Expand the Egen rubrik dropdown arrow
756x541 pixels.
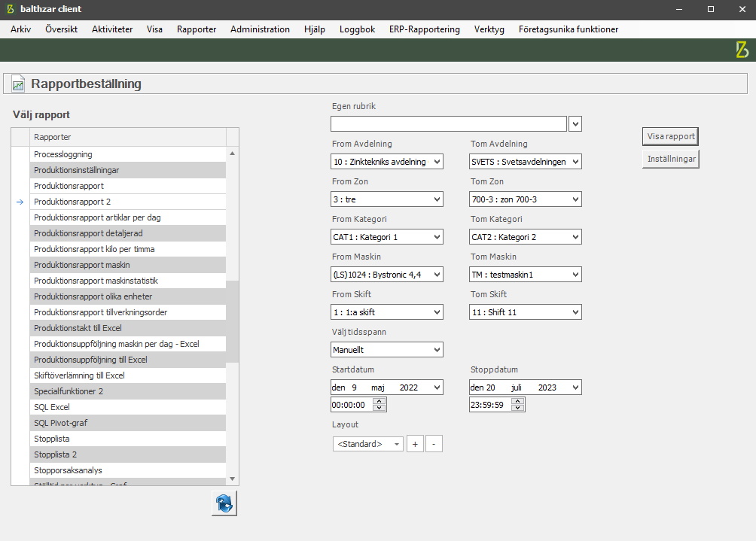pos(575,124)
